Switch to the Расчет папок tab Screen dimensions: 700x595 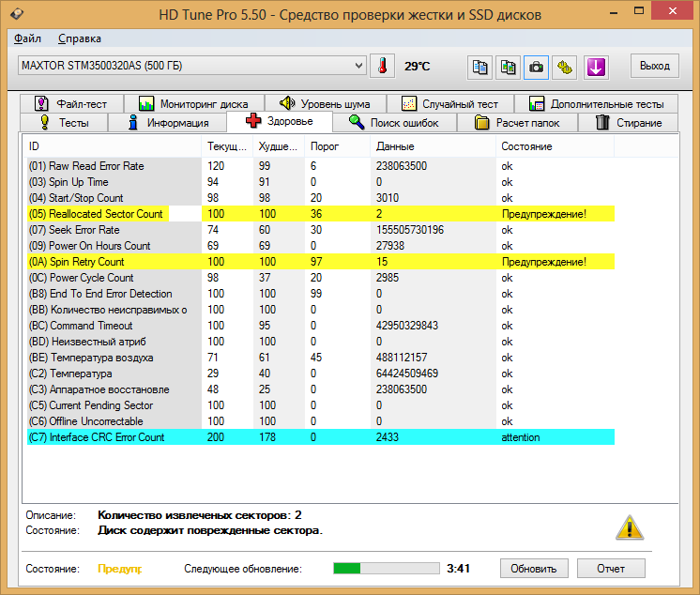pyautogui.click(x=517, y=123)
